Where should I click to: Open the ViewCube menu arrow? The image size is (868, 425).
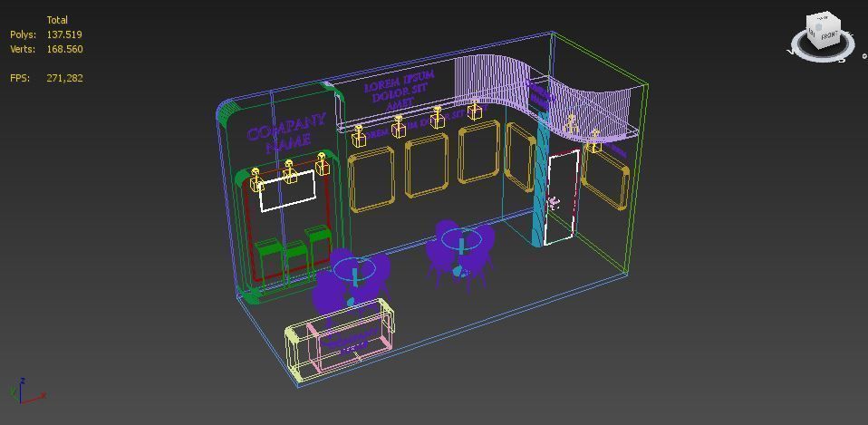tap(864, 56)
